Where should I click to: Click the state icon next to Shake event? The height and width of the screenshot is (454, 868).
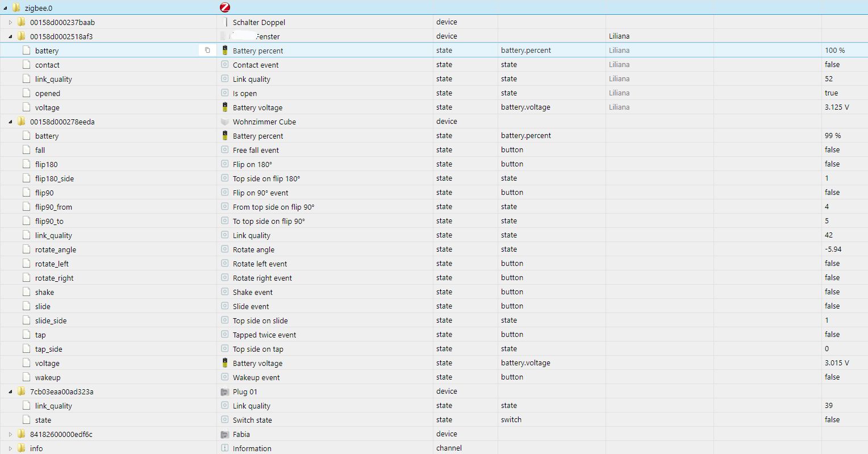(224, 291)
